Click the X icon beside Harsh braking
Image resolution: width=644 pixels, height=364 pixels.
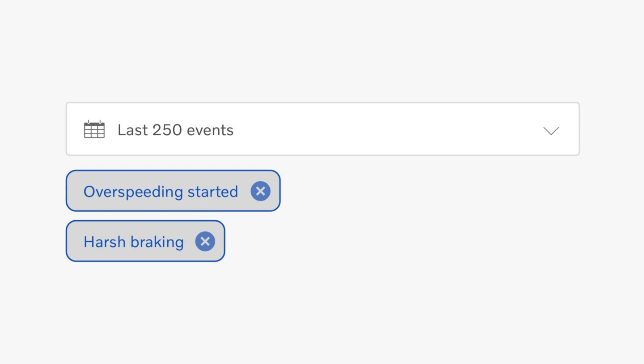[x=205, y=241]
